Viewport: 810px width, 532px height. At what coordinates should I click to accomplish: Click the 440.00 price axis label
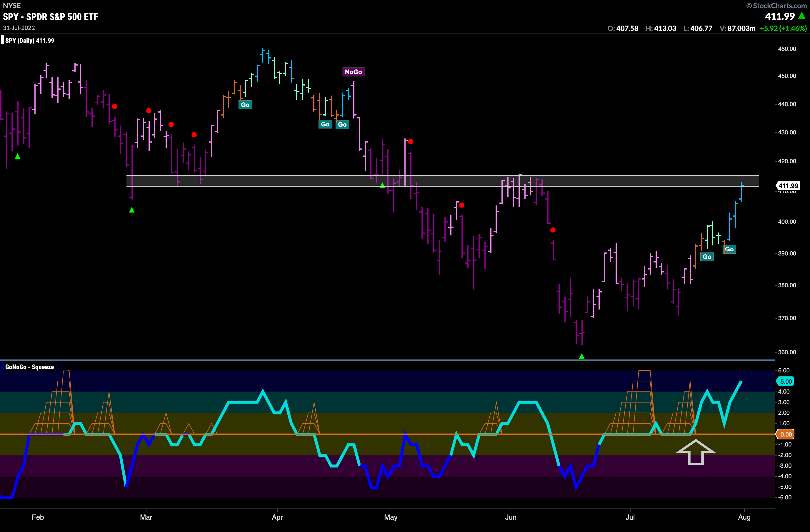787,104
